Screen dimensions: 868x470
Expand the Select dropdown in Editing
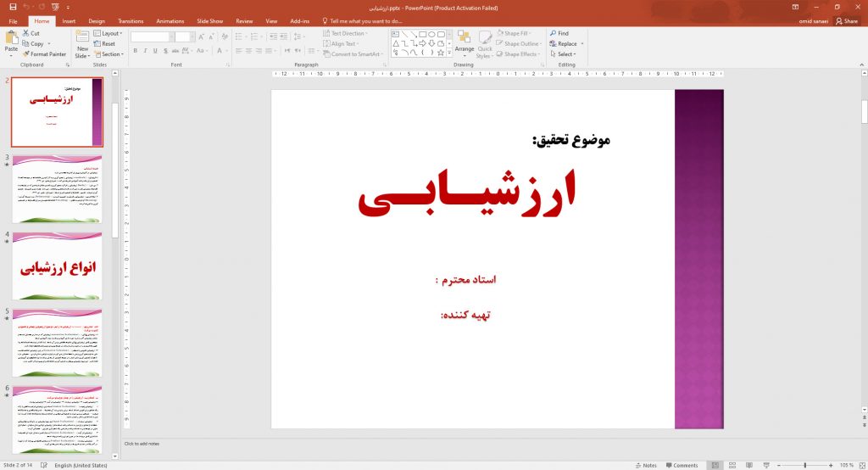pyautogui.click(x=563, y=54)
